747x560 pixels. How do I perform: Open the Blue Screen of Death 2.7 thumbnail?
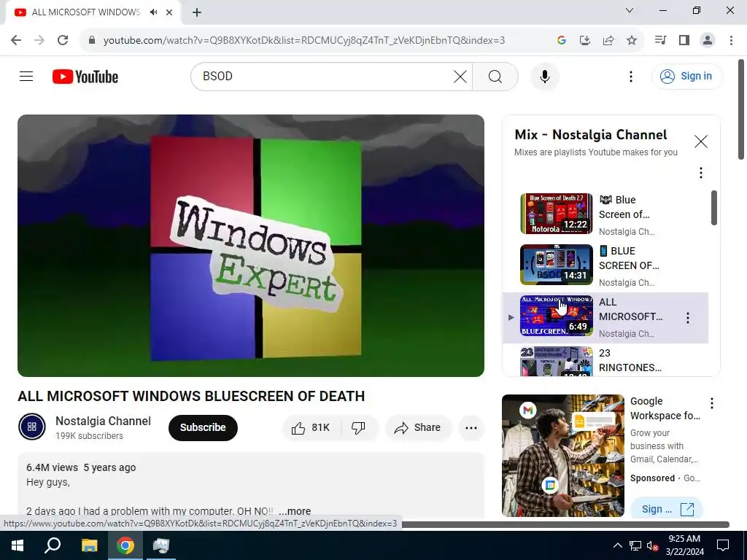point(557,214)
